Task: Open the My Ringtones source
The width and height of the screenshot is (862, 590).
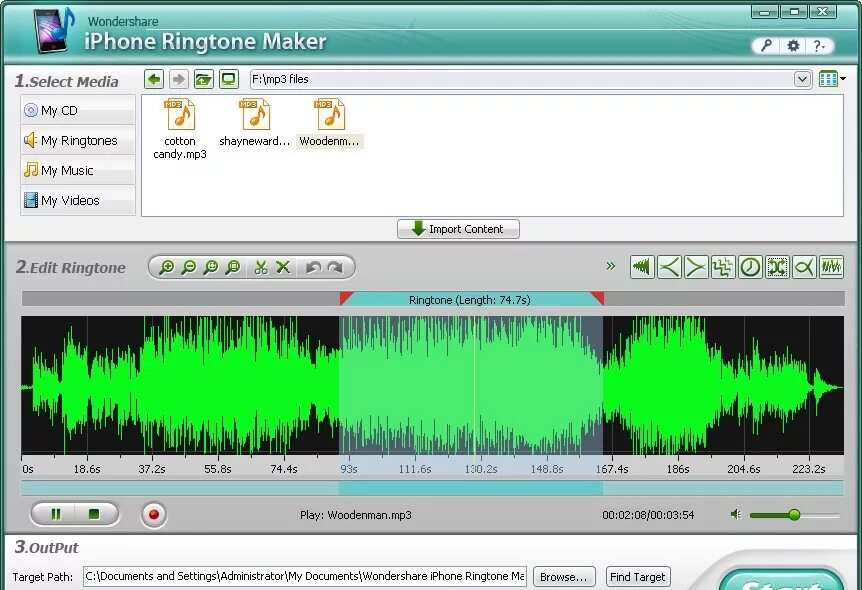Action: pos(78,141)
